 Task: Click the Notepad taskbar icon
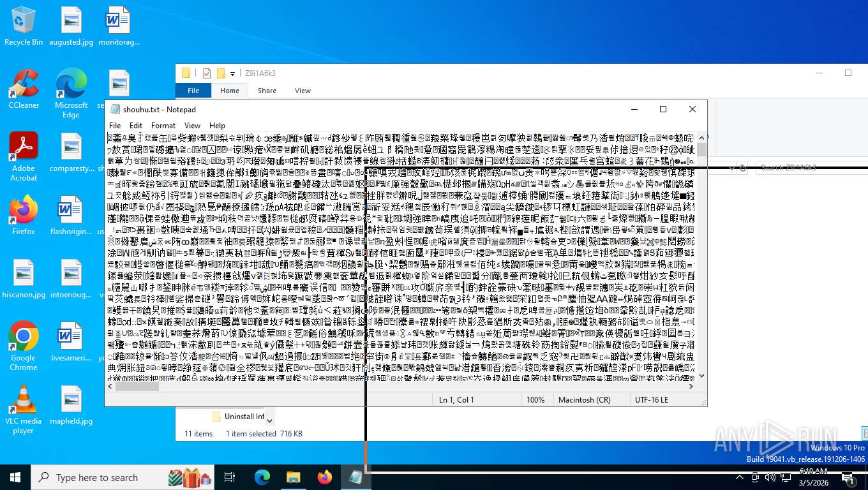[x=355, y=477]
